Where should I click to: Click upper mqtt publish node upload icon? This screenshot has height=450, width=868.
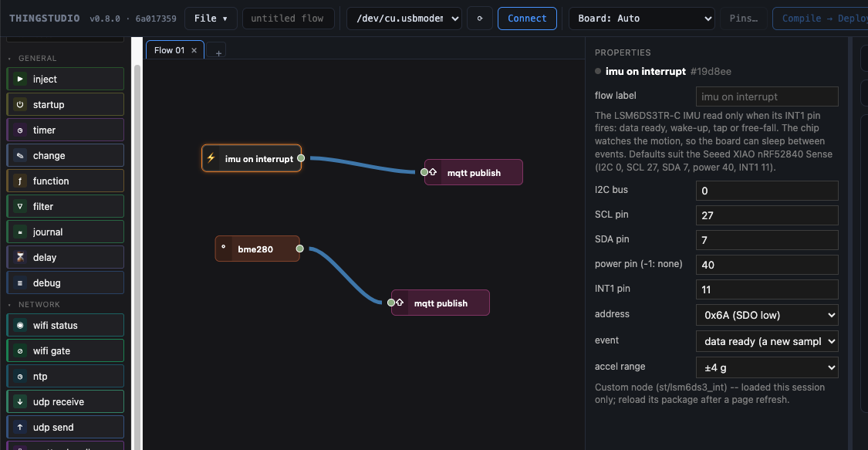[433, 172]
